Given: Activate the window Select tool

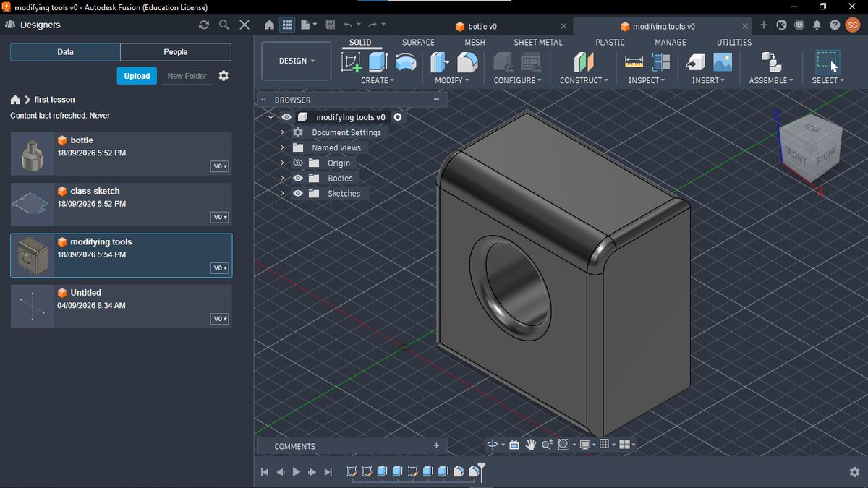Looking at the screenshot, I should coord(827,62).
